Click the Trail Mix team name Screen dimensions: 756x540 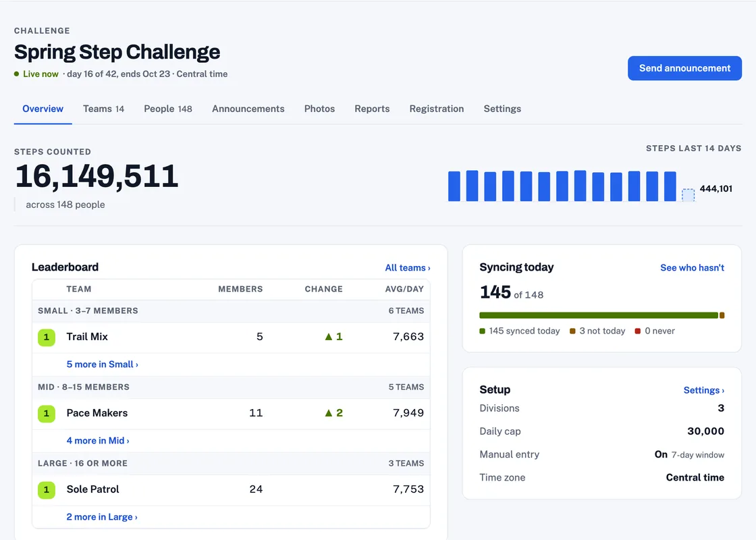point(87,337)
